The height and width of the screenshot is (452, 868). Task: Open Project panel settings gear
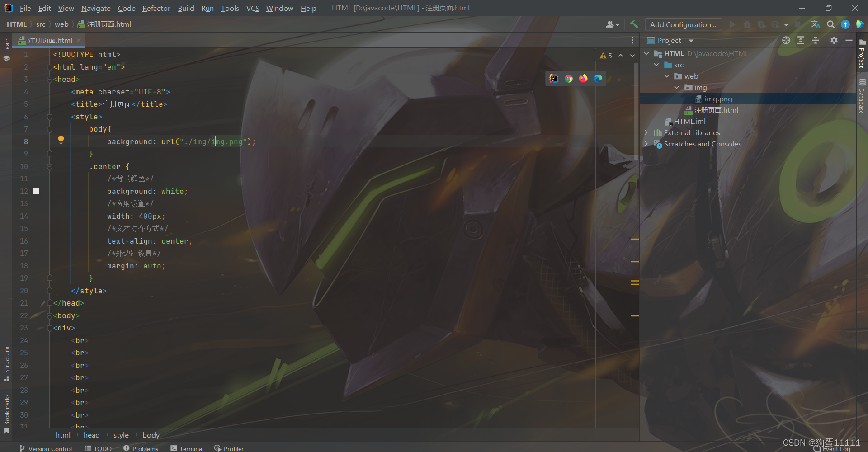[834, 40]
